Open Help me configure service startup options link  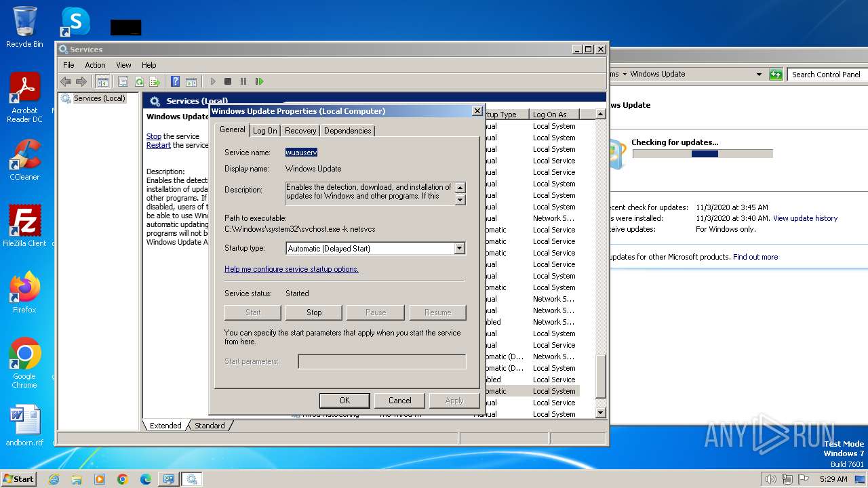(292, 269)
